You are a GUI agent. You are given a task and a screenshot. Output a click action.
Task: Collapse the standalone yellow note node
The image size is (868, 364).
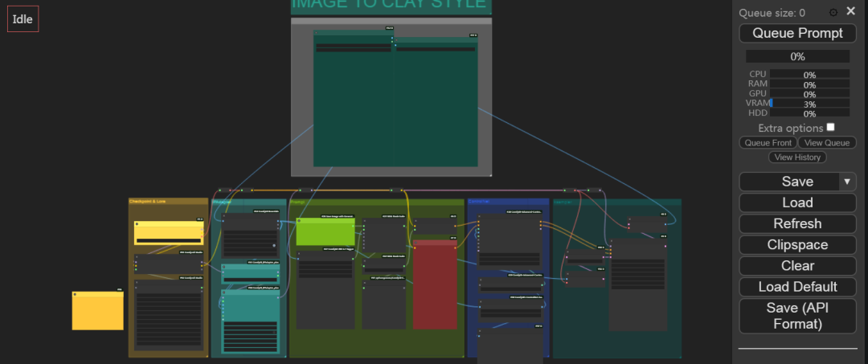point(75,294)
